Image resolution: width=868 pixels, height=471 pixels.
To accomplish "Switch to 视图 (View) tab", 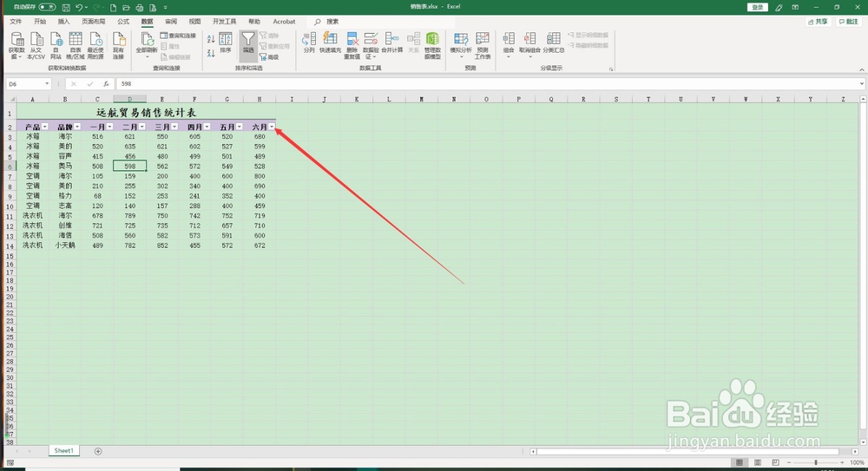I will (x=194, y=22).
